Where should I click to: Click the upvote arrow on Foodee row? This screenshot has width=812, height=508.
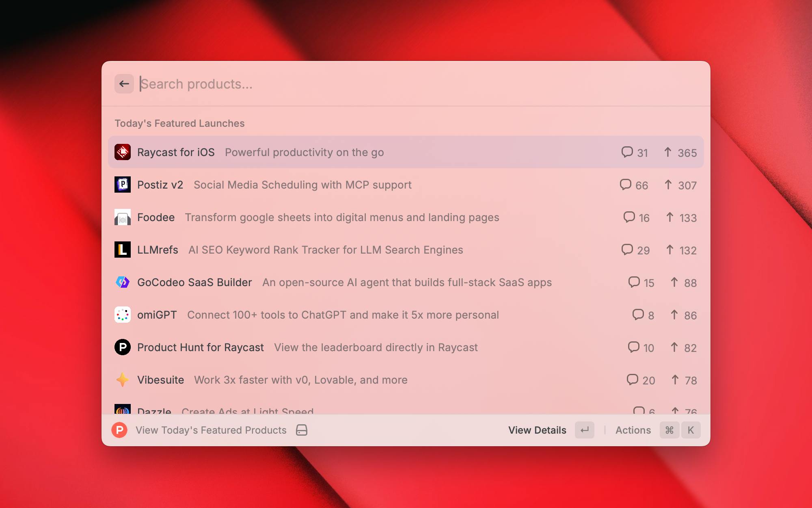(x=670, y=217)
